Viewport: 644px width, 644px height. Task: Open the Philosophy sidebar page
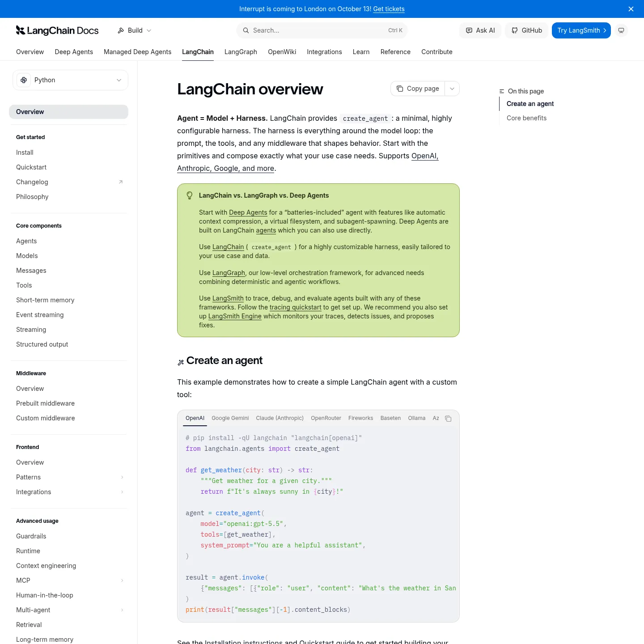pos(69,197)
